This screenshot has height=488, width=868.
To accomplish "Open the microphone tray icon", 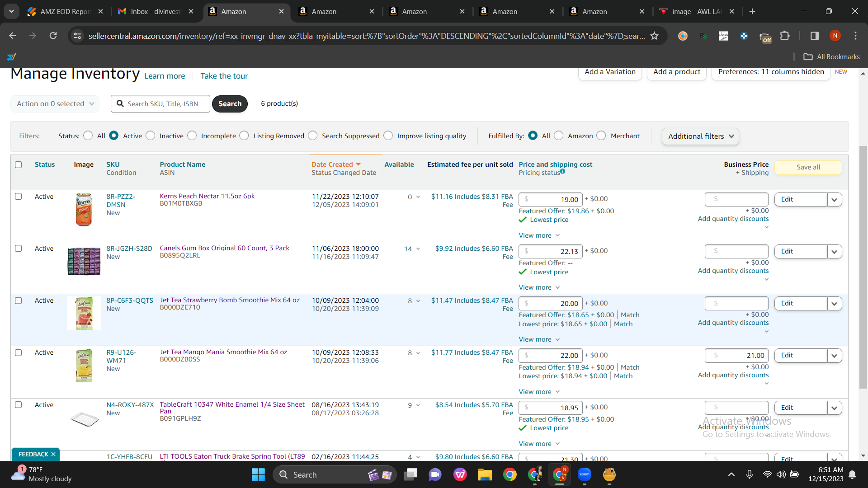I will pos(749,474).
